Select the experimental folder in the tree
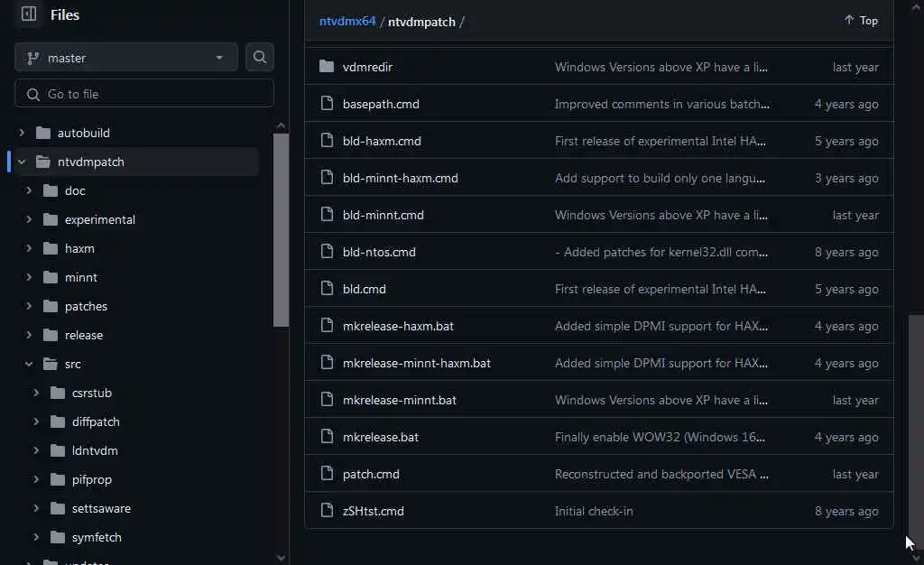 [100, 219]
